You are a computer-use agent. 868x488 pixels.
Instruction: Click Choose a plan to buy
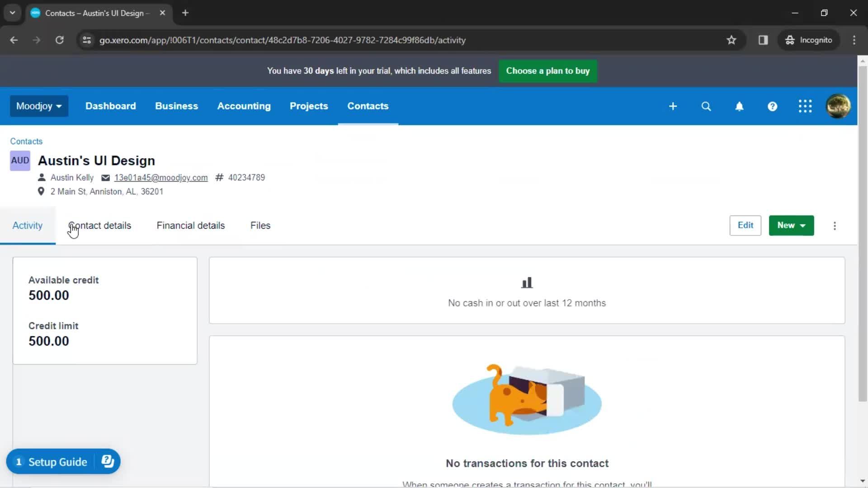pyautogui.click(x=547, y=71)
